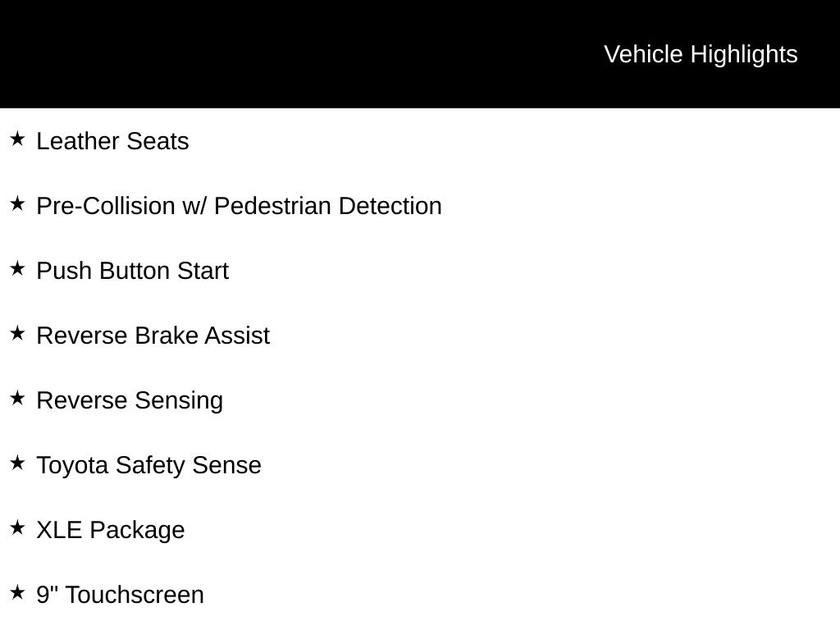Click the word Toyota in the list
The image size is (840, 630).
pyautogui.click(x=72, y=465)
